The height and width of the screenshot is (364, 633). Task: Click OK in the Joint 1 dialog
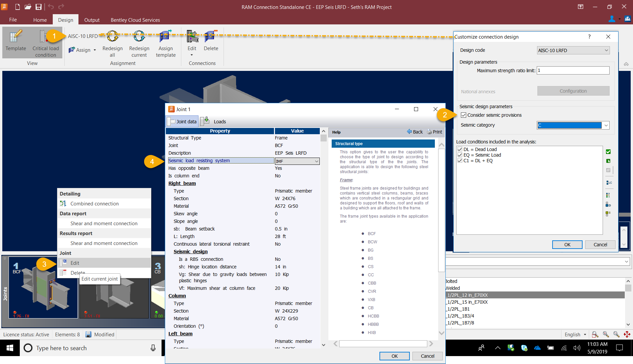(x=394, y=356)
